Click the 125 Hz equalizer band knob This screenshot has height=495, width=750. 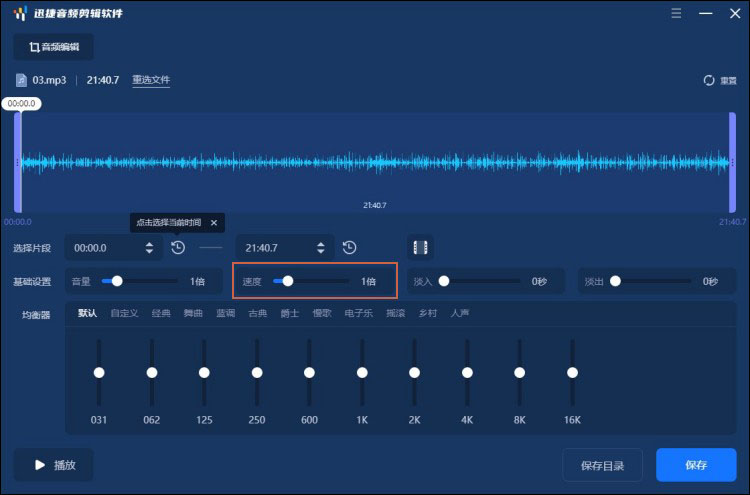(x=204, y=373)
